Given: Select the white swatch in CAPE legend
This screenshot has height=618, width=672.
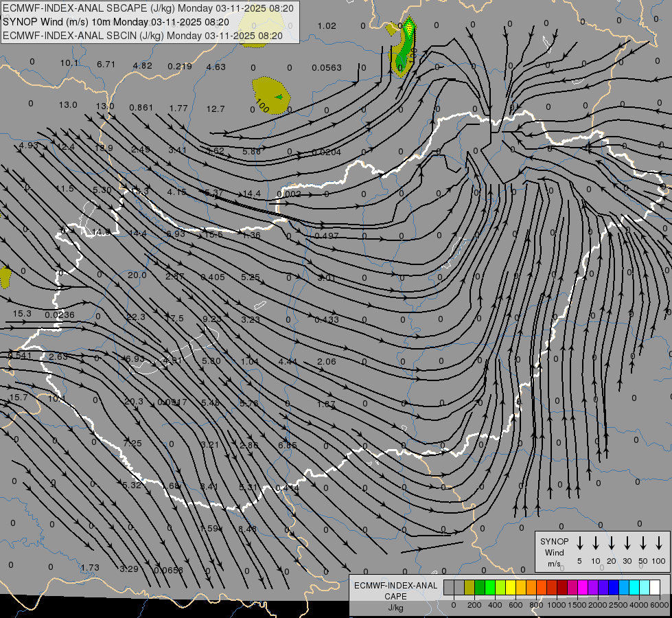Looking at the screenshot, I should point(654,588).
